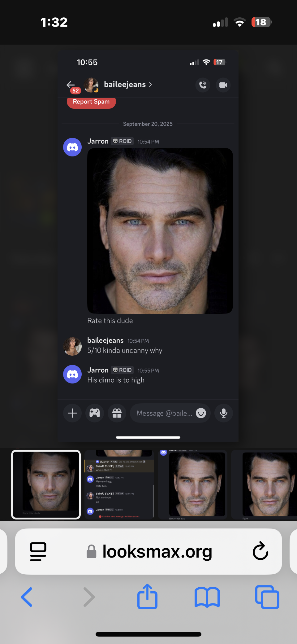Screen dimensions: 297x644
Task: Tap the voice call icon
Action: coord(203,85)
